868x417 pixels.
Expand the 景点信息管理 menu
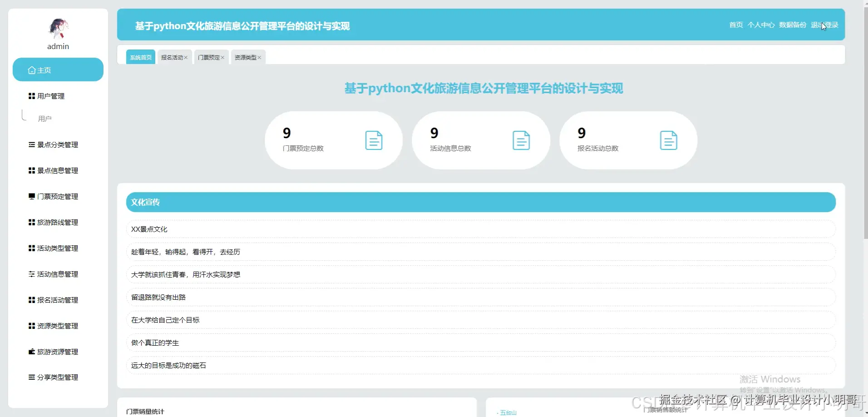(58, 170)
